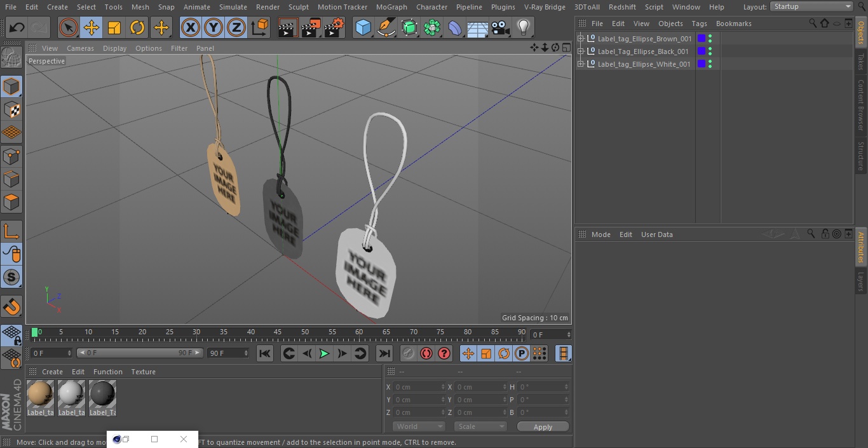Viewport: 868px width, 448px height.
Task: Open the viewport Display menu
Action: point(114,48)
